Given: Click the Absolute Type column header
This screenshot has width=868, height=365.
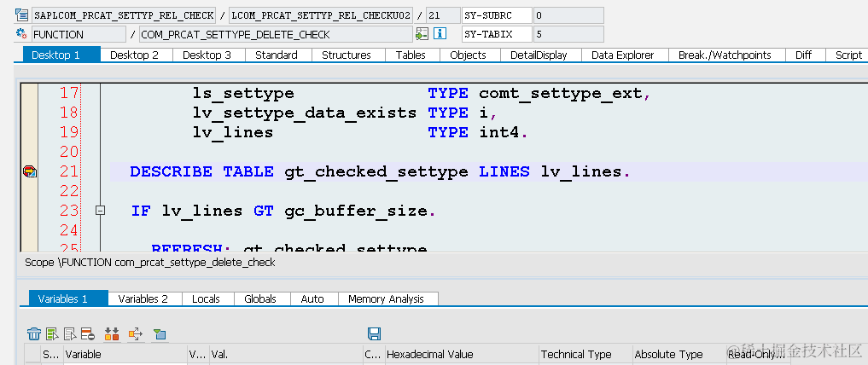Looking at the screenshot, I should (x=679, y=355).
